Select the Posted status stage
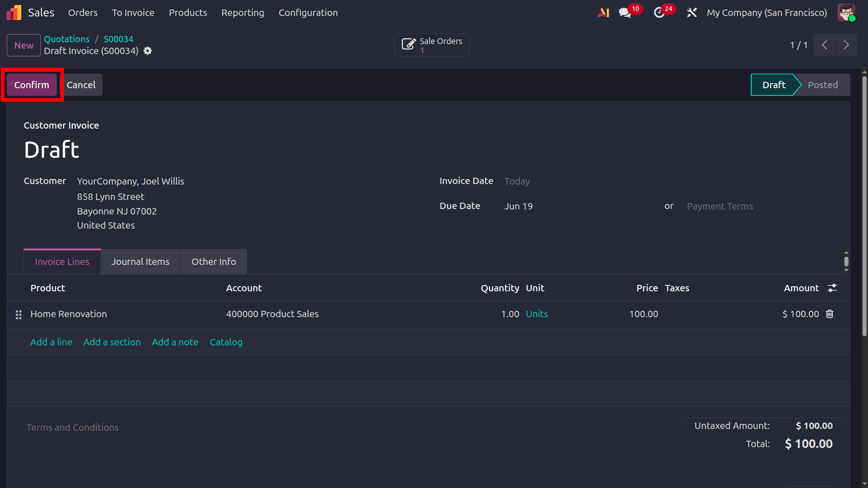Screen dimensions: 868x488 823,85
